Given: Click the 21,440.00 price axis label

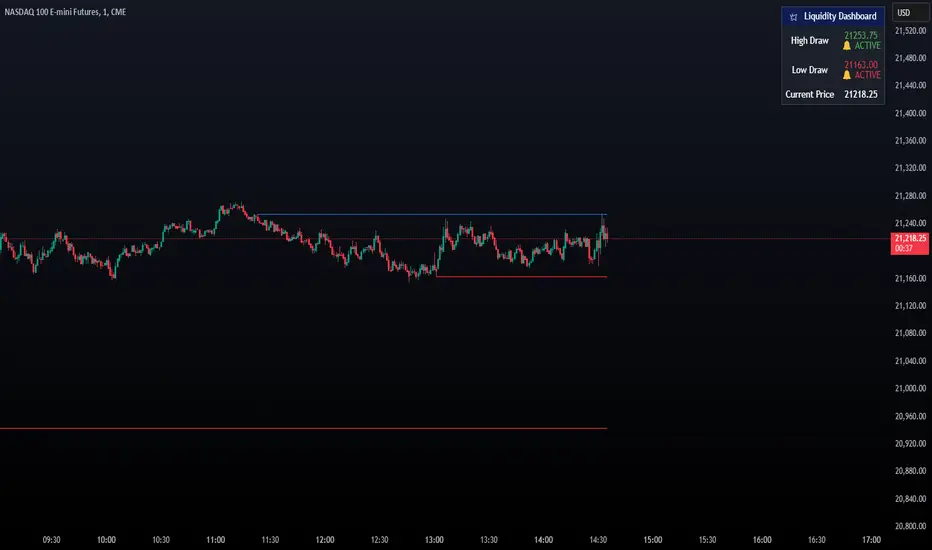Looking at the screenshot, I should [910, 86].
